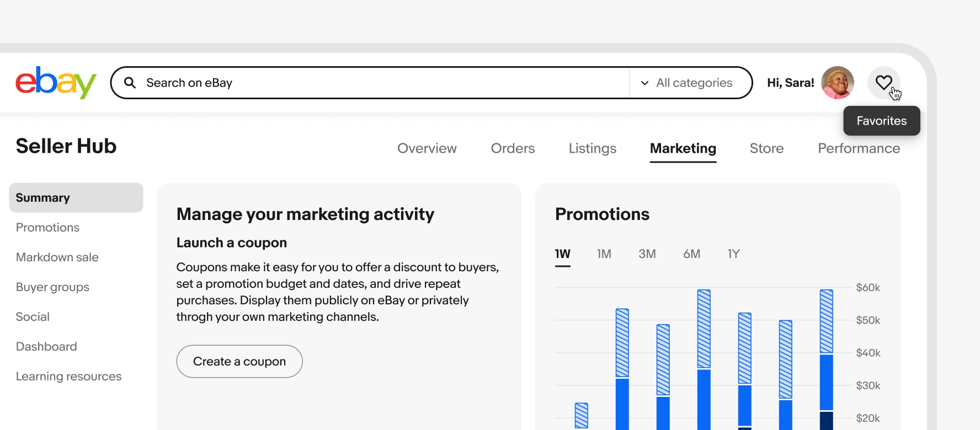Viewport: 980px width, 430px height.
Task: Click the eBay logo
Action: pyautogui.click(x=56, y=83)
